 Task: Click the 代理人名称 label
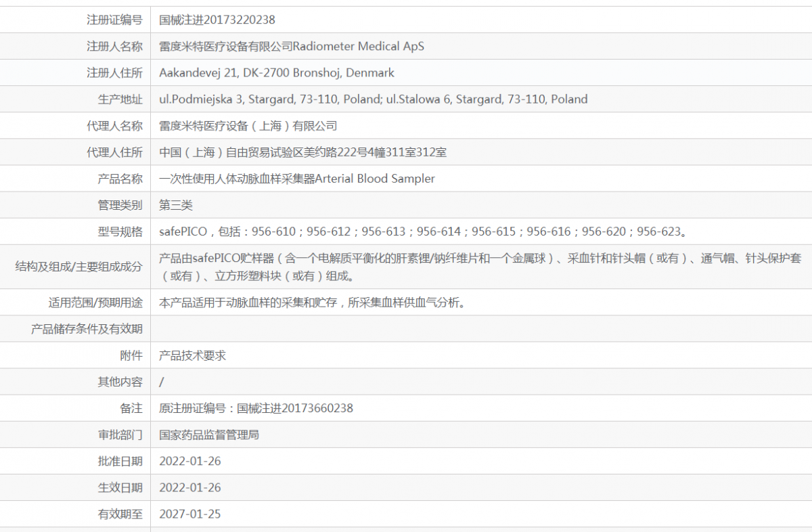[114, 126]
